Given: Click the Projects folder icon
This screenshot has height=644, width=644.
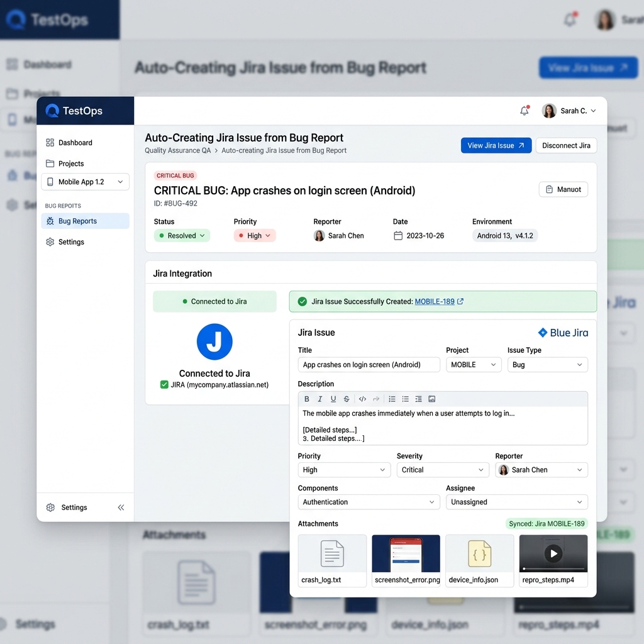Looking at the screenshot, I should [50, 164].
